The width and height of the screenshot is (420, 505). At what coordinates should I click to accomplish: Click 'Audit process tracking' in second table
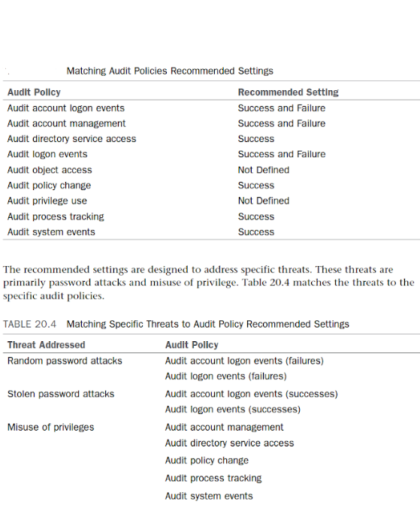(x=213, y=479)
